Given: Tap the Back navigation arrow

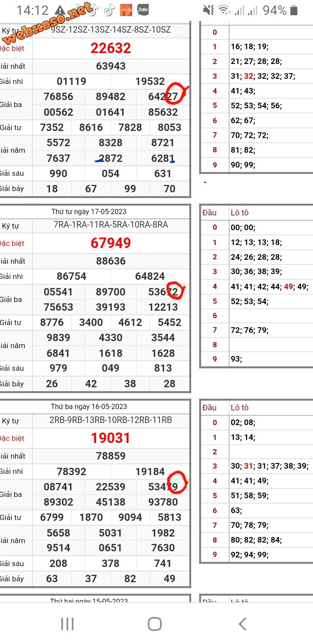Looking at the screenshot, I should pos(243,624).
